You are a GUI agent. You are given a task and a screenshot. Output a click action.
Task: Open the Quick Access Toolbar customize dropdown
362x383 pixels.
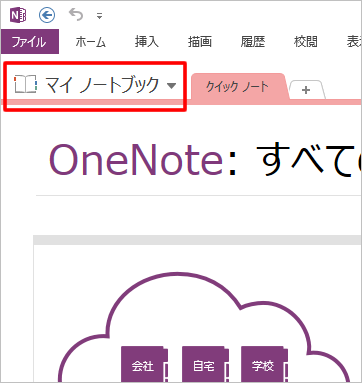coord(99,16)
